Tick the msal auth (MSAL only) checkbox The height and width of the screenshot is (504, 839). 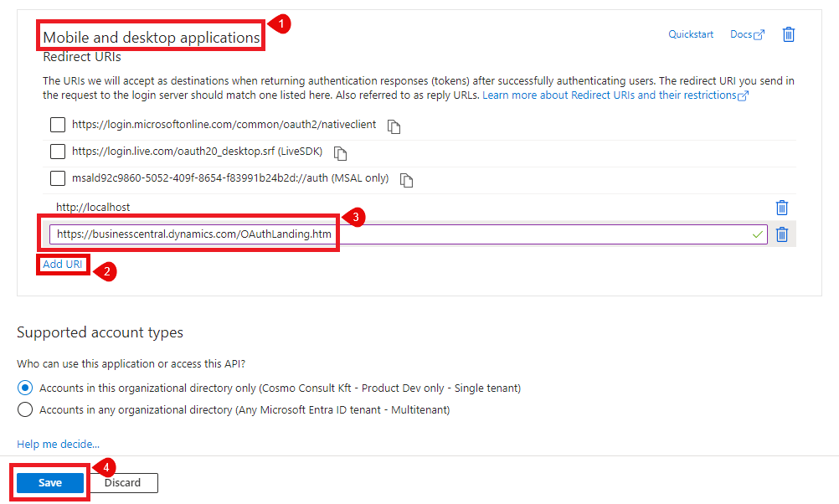(58, 178)
